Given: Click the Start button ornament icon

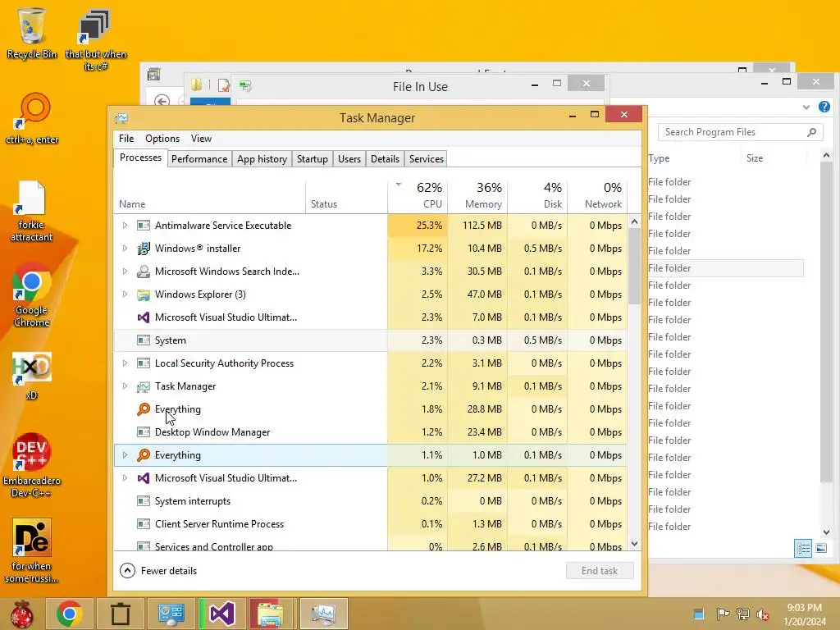Looking at the screenshot, I should point(22,614).
